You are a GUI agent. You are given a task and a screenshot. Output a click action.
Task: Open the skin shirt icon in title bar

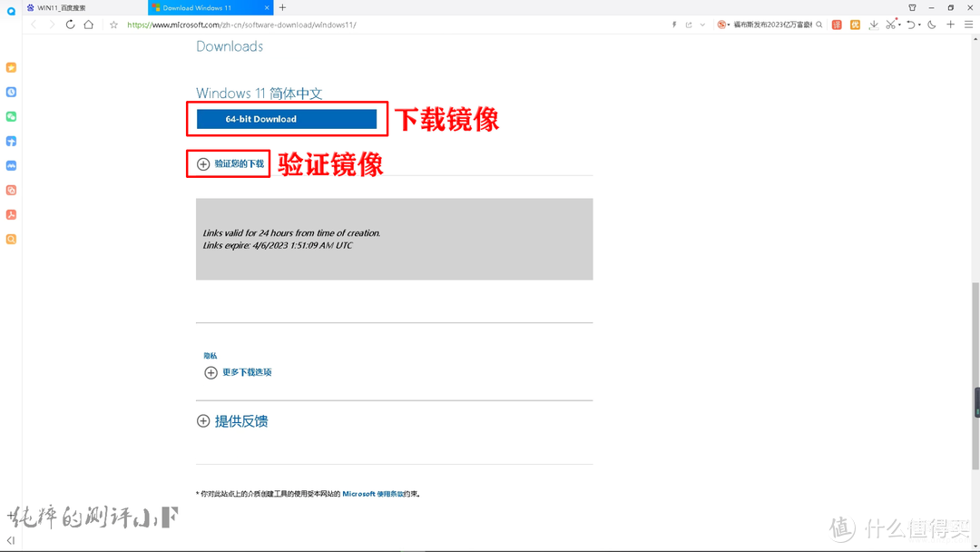coord(913,7)
